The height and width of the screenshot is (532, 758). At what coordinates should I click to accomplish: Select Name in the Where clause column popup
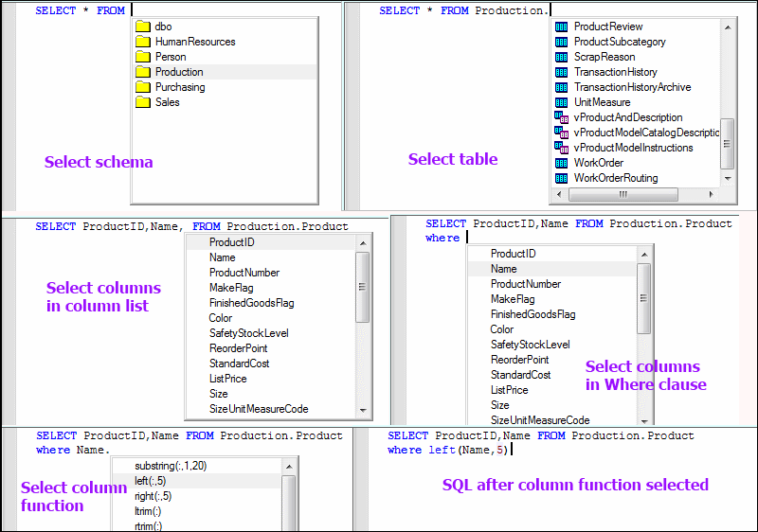pyautogui.click(x=504, y=269)
